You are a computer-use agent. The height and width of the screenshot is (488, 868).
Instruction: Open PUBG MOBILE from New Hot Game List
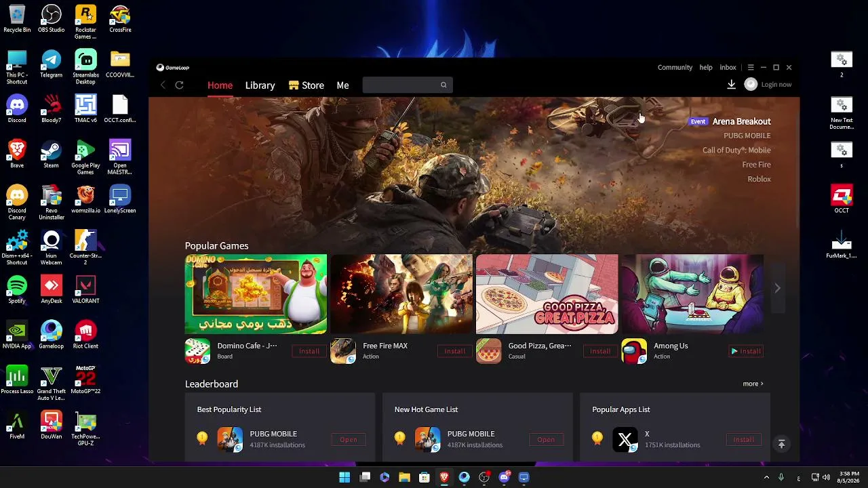(x=546, y=439)
